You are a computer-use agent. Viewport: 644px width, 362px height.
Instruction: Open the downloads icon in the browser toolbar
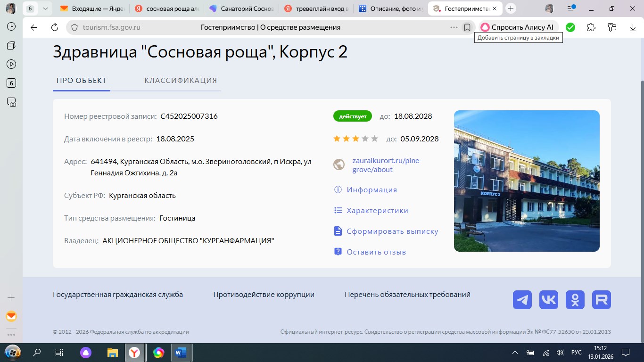pos(632,27)
